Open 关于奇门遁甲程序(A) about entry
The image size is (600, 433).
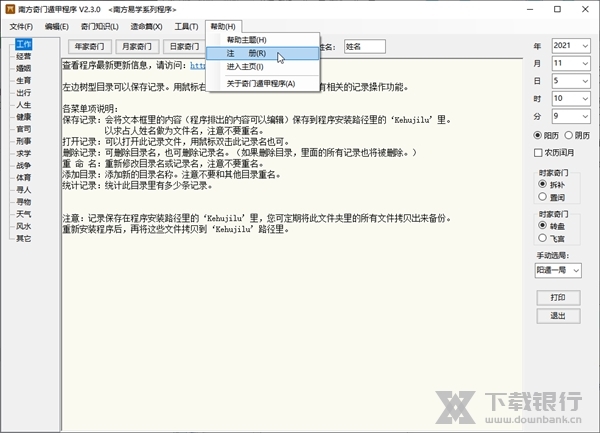[262, 83]
